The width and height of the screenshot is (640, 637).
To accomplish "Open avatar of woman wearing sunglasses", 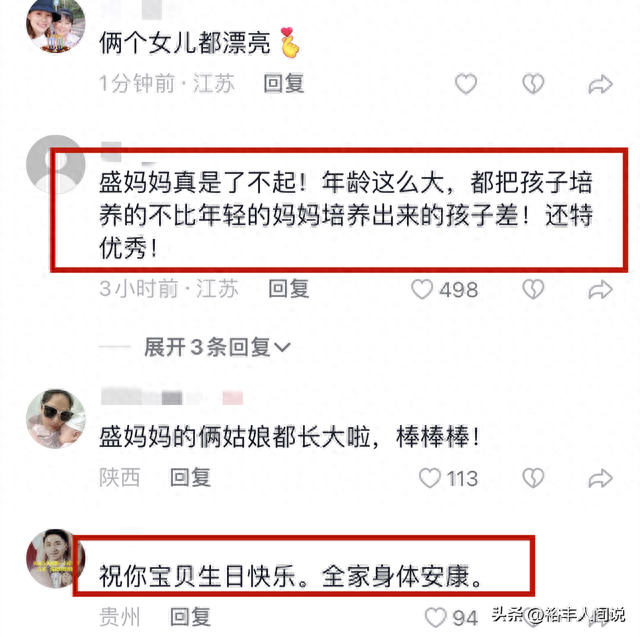I will coord(56,419).
